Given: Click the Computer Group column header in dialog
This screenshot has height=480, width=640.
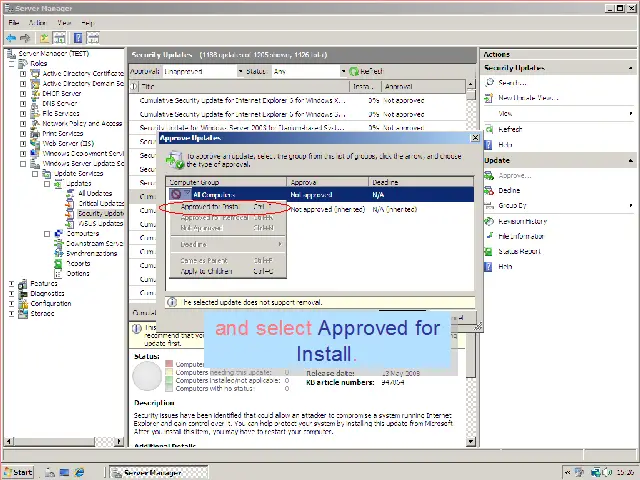Looking at the screenshot, I should pyautogui.click(x=227, y=182).
